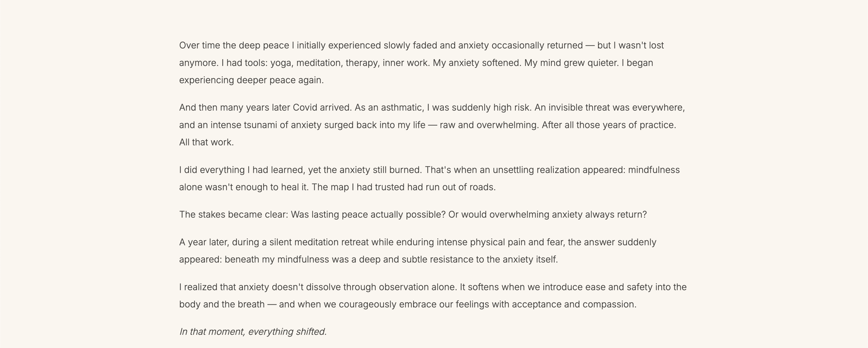868x348 pixels.
Task: Click the words "As an asthmatic"
Action: (389, 108)
